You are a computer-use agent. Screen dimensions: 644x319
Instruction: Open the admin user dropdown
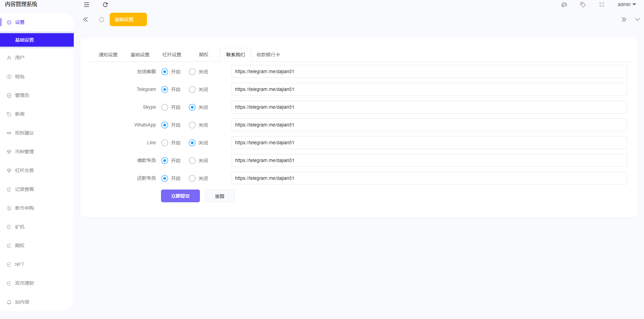click(x=627, y=4)
